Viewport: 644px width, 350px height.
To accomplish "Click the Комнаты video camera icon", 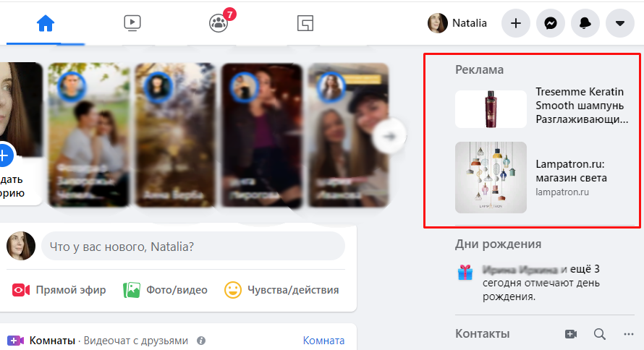I will point(16,341).
